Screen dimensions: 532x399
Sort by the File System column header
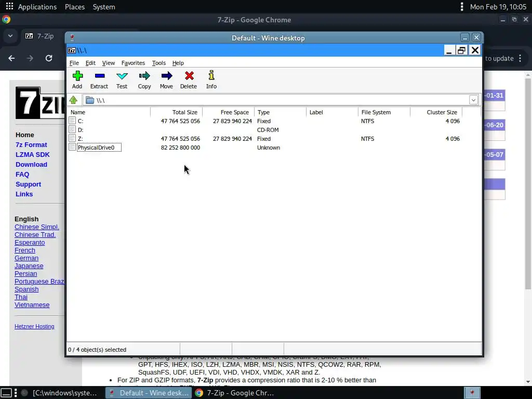click(384, 112)
